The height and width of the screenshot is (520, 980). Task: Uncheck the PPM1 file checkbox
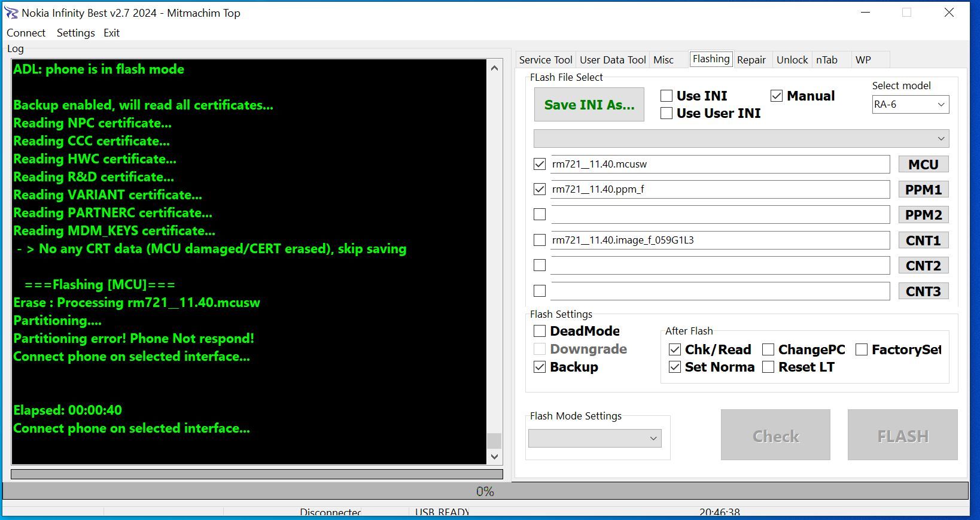(x=540, y=189)
